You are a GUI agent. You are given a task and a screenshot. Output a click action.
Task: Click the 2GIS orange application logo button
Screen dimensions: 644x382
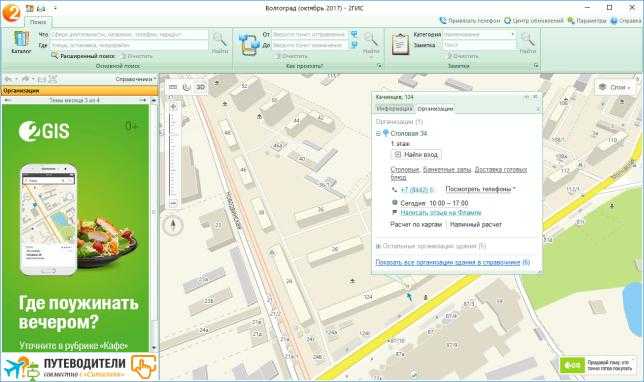tap(11, 13)
